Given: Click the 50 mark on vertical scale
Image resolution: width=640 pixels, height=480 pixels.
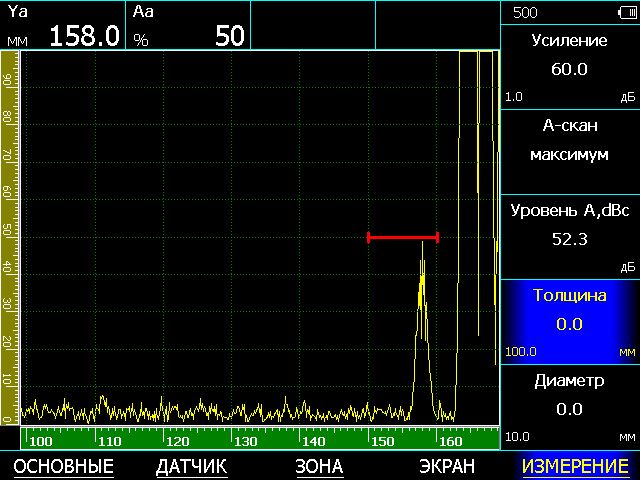Looking at the screenshot, I should point(7,229).
